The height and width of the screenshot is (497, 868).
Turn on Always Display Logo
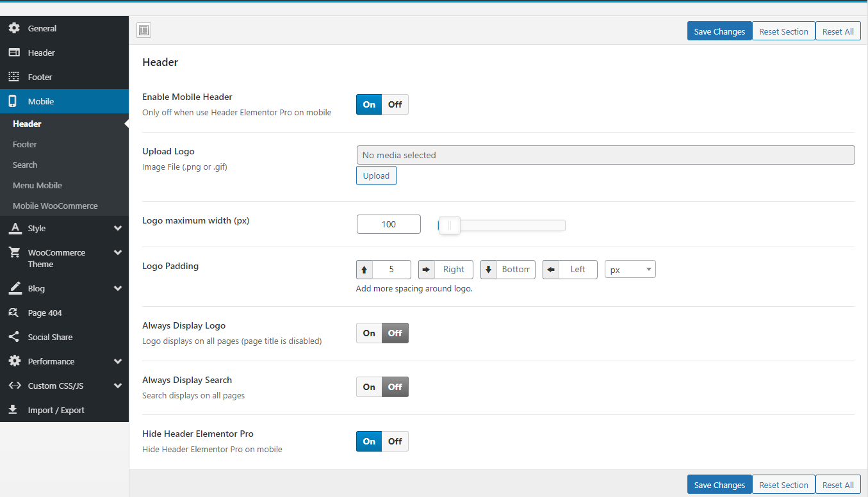[x=369, y=333]
